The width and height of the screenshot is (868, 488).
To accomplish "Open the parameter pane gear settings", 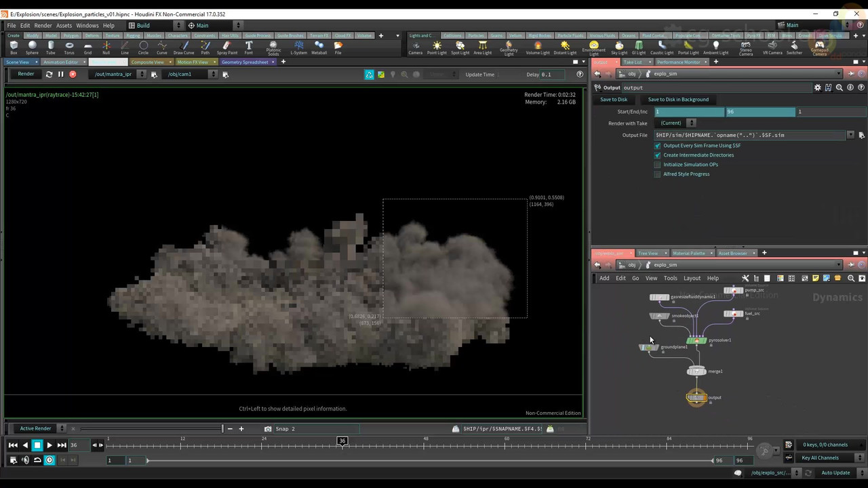I will 818,87.
